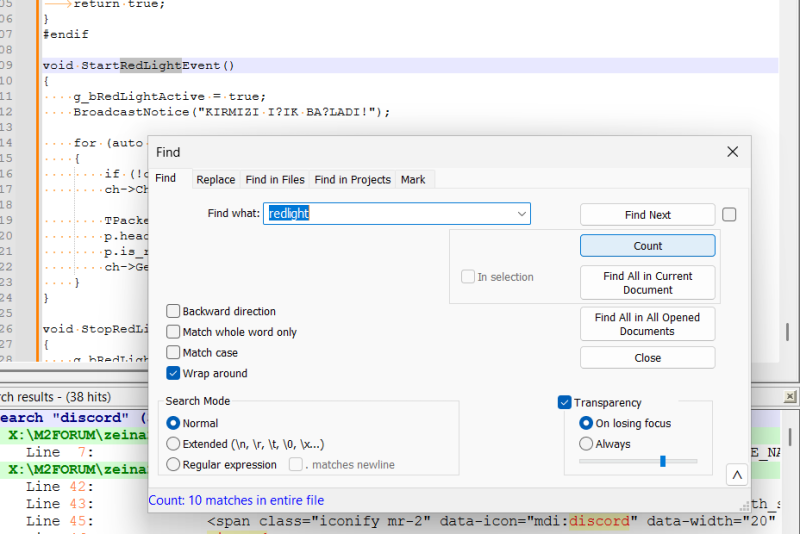The height and width of the screenshot is (534, 800).
Task: Go to the Mark tab
Action: (x=413, y=180)
